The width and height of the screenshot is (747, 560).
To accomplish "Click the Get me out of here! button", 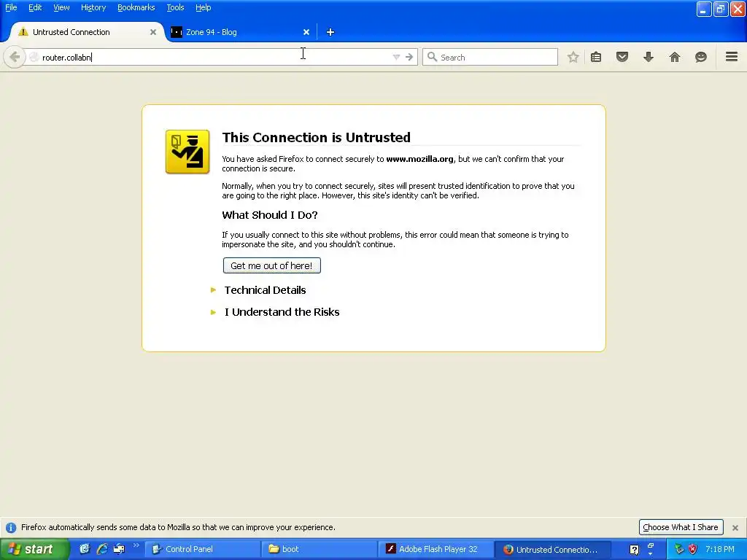I will [x=271, y=265].
